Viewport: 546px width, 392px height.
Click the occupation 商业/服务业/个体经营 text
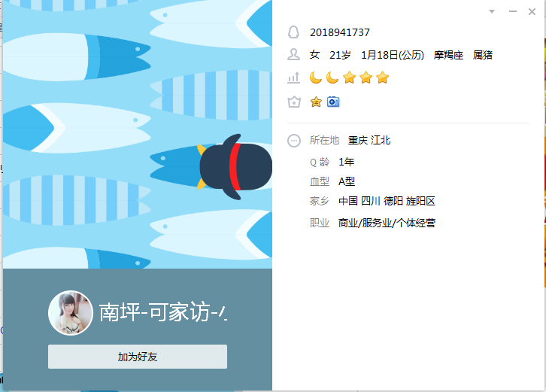(387, 223)
